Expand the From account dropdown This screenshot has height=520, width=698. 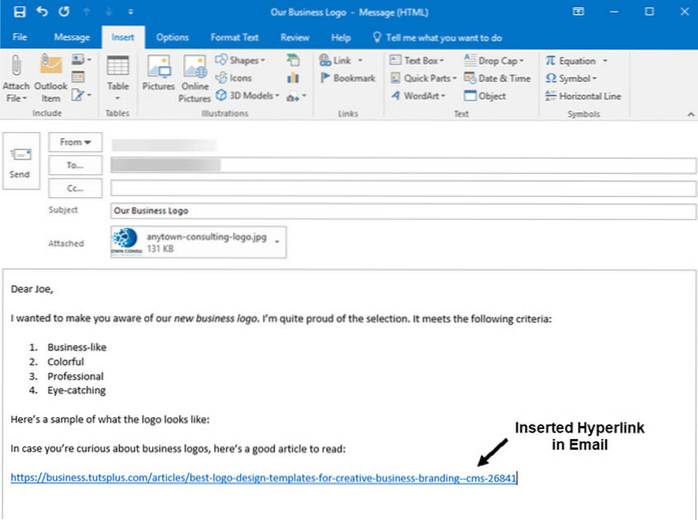pyautogui.click(x=75, y=143)
